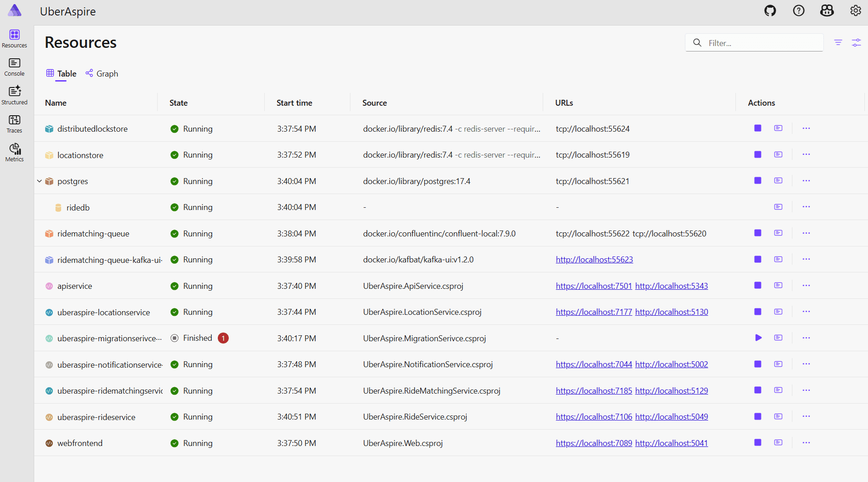Open more actions for ridedb
Viewport: 868px width, 482px height.
(x=806, y=207)
